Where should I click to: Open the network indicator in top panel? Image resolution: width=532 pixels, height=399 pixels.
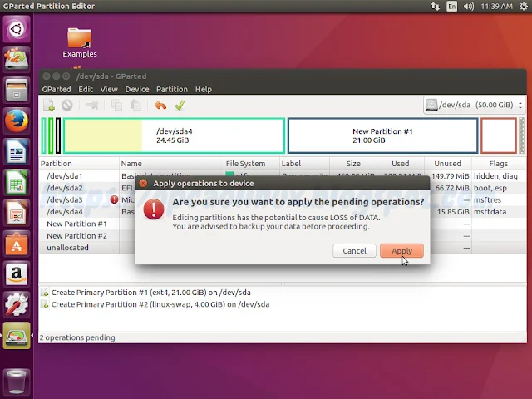click(x=436, y=6)
